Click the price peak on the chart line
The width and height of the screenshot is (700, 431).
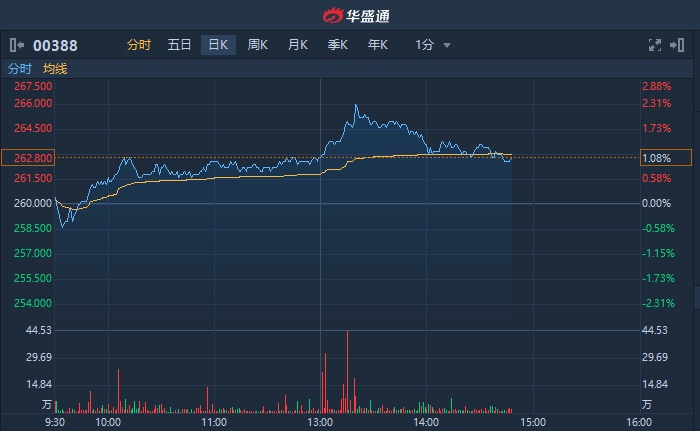click(357, 104)
